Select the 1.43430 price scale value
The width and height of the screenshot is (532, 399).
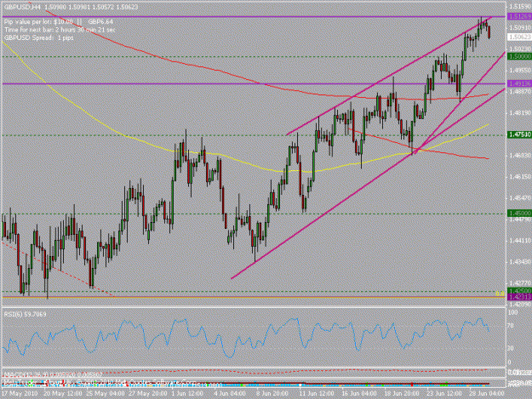click(x=521, y=262)
